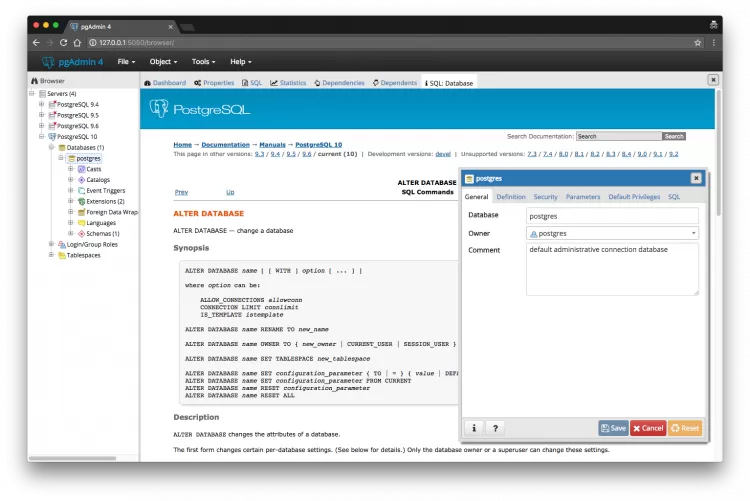Viewport: 750px width, 501px height.
Task: Open the Parameters tab in the dialog
Action: tap(583, 197)
